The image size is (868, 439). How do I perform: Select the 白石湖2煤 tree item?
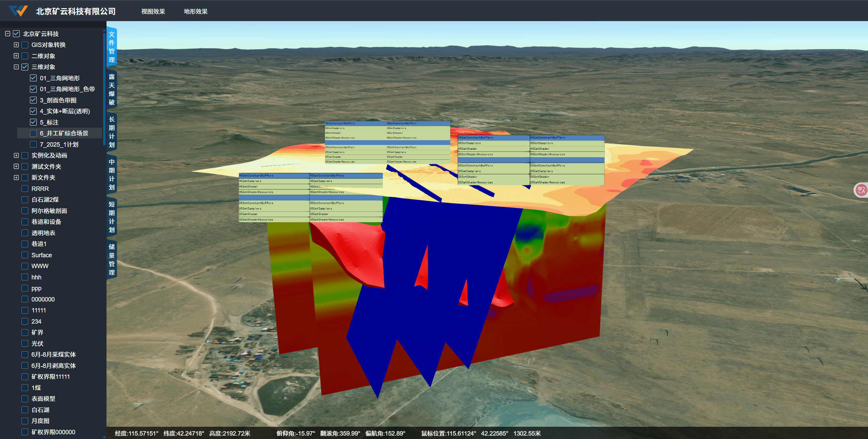click(x=45, y=200)
